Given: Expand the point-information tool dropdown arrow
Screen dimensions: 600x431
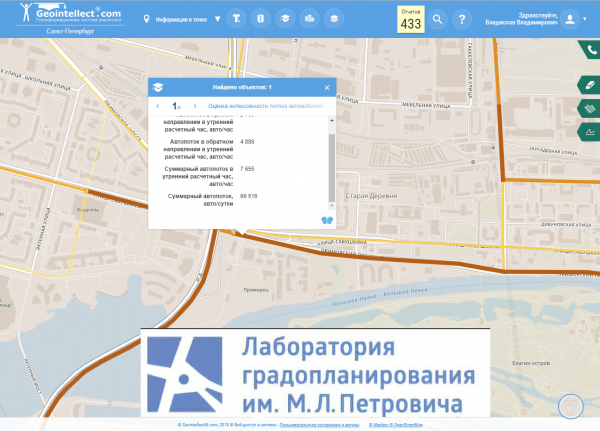Looking at the screenshot, I should tap(217, 19).
